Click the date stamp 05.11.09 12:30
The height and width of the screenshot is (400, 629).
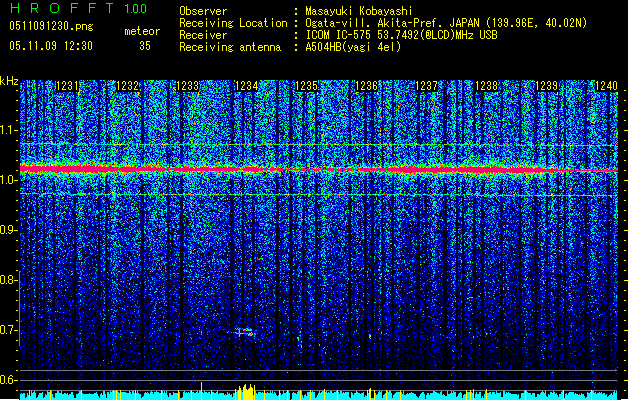pos(51,46)
